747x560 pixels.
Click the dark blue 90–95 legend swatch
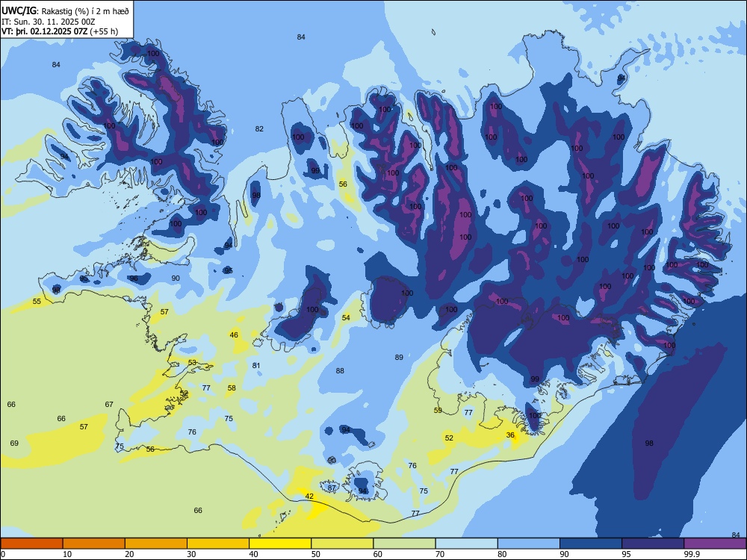click(x=591, y=544)
